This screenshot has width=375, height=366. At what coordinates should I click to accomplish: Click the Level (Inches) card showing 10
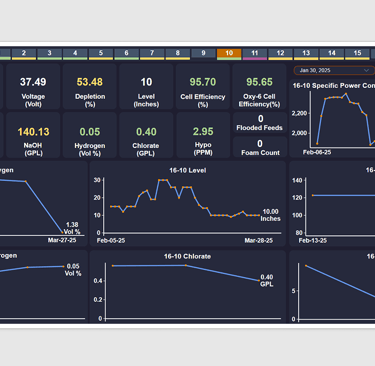pyautogui.click(x=146, y=87)
